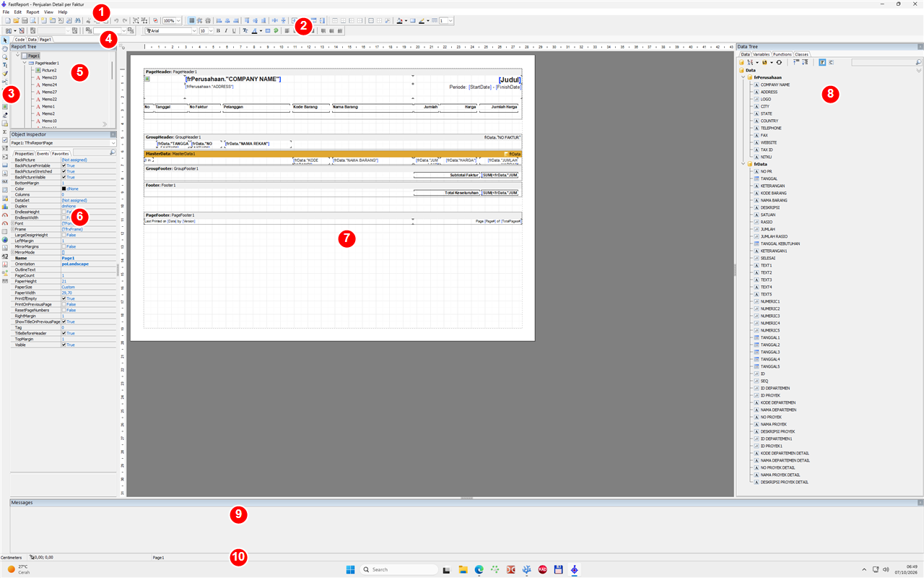This screenshot has height=578, width=924.
Task: Click the Save report disk icon
Action: coord(25,21)
